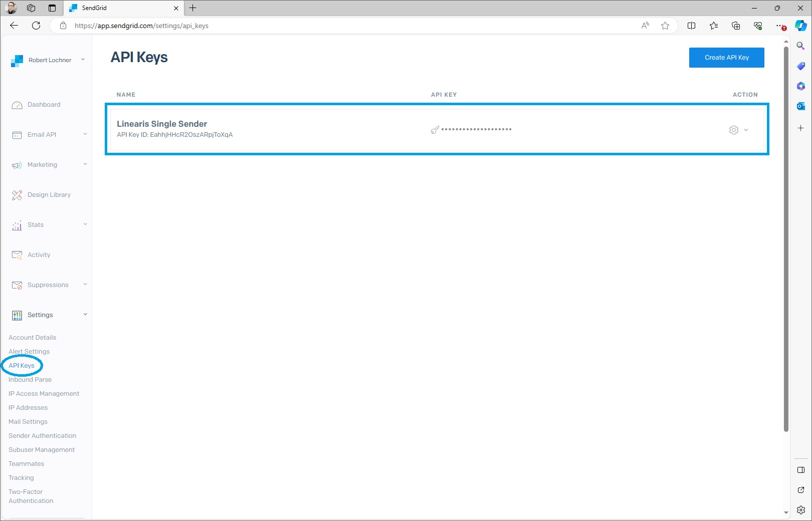Click the Settings sliders icon
Screen dimensions: 812x521
pyautogui.click(x=17, y=315)
